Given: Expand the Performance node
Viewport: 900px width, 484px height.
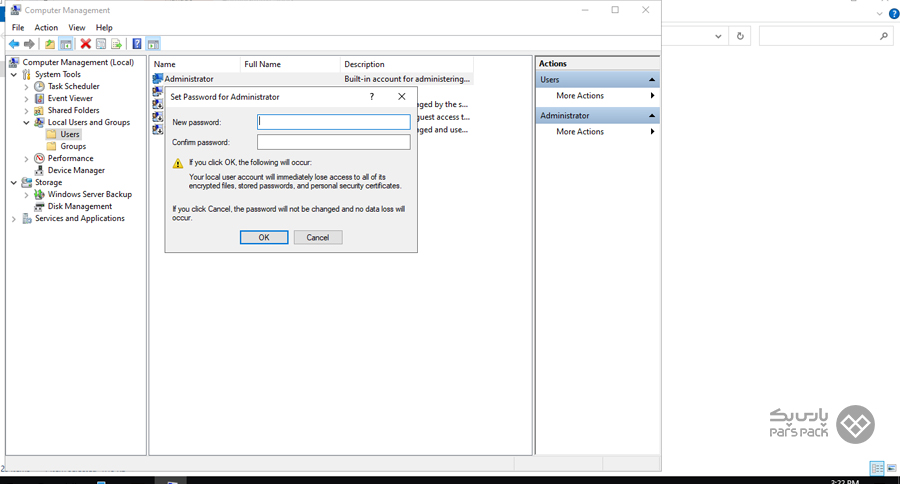Looking at the screenshot, I should (x=26, y=159).
